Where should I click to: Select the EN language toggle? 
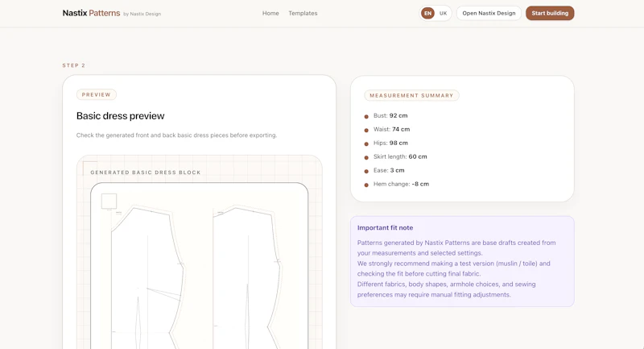(428, 13)
